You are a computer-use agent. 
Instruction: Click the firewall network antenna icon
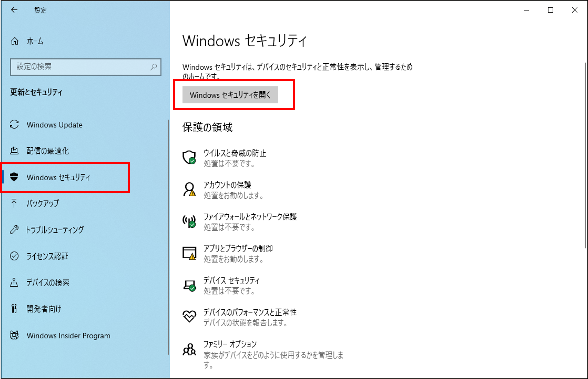(189, 221)
